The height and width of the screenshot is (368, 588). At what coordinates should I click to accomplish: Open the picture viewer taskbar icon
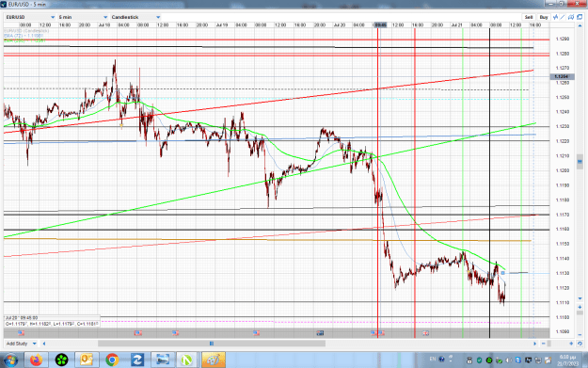tap(163, 360)
